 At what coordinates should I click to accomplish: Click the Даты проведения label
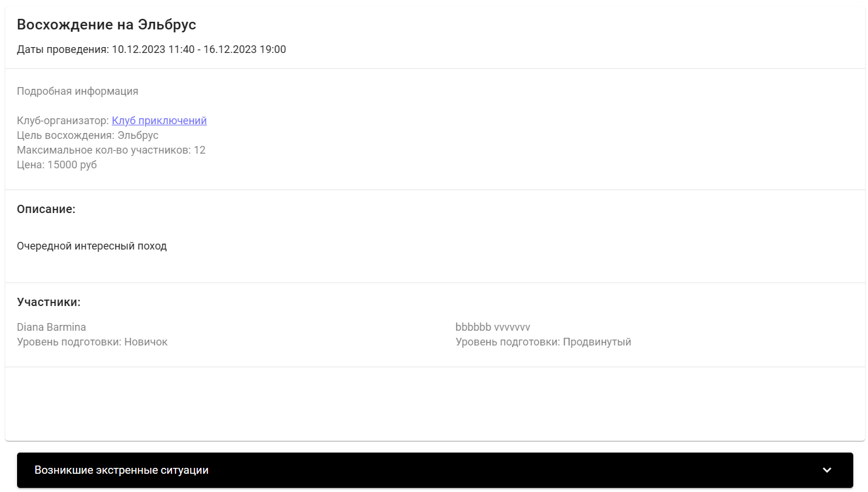point(62,49)
